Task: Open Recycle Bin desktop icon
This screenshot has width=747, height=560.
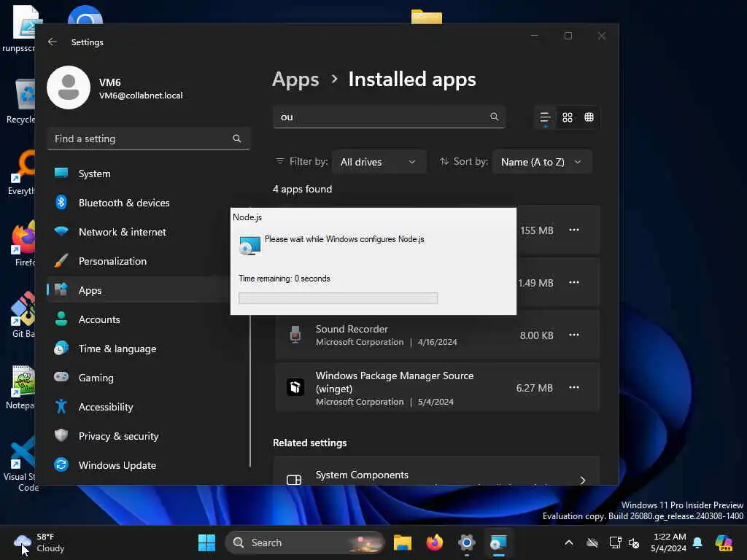Action: pyautogui.click(x=21, y=101)
